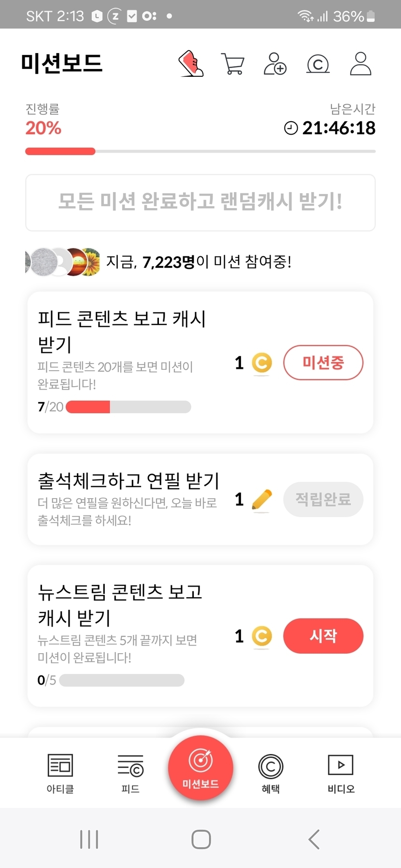Viewport: 401px width, 868px height.
Task: Open the shopping cart
Action: 232,64
